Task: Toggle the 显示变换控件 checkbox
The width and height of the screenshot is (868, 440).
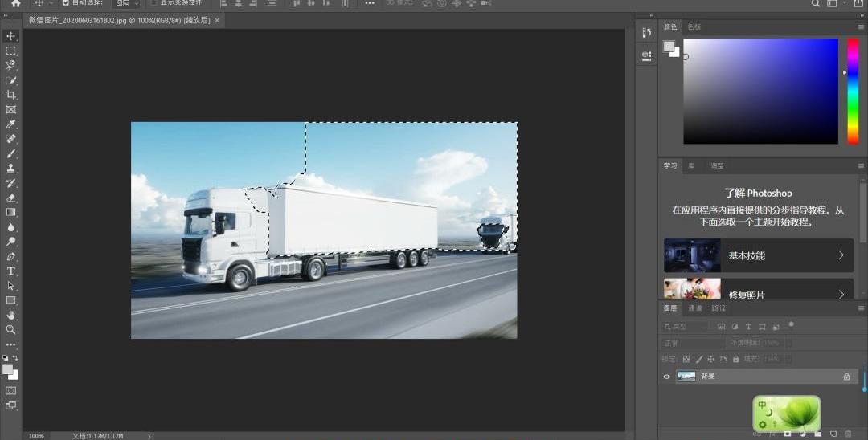Action: click(x=154, y=2)
